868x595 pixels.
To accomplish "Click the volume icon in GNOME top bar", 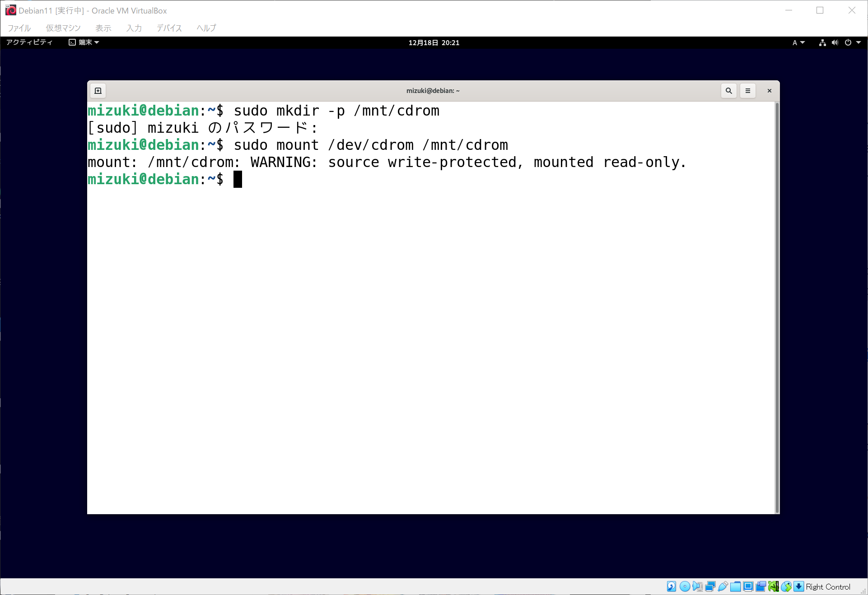I will pos(835,42).
